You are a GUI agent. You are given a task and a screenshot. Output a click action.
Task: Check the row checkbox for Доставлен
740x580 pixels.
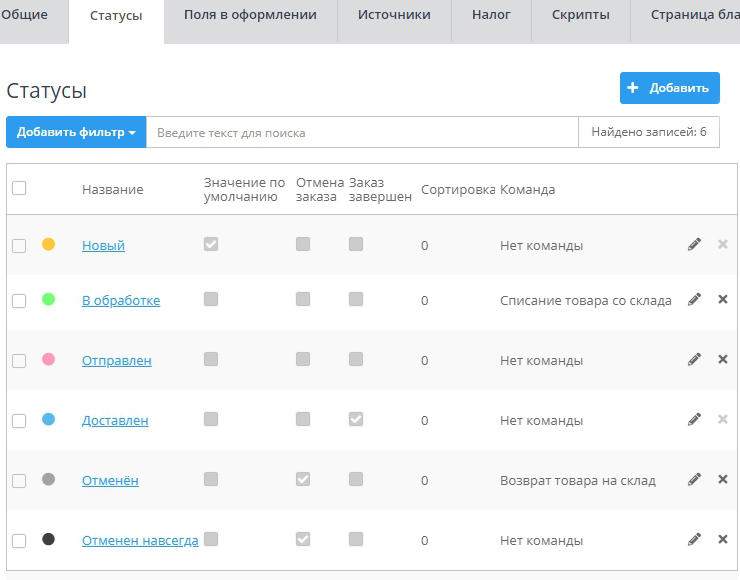[x=19, y=421]
